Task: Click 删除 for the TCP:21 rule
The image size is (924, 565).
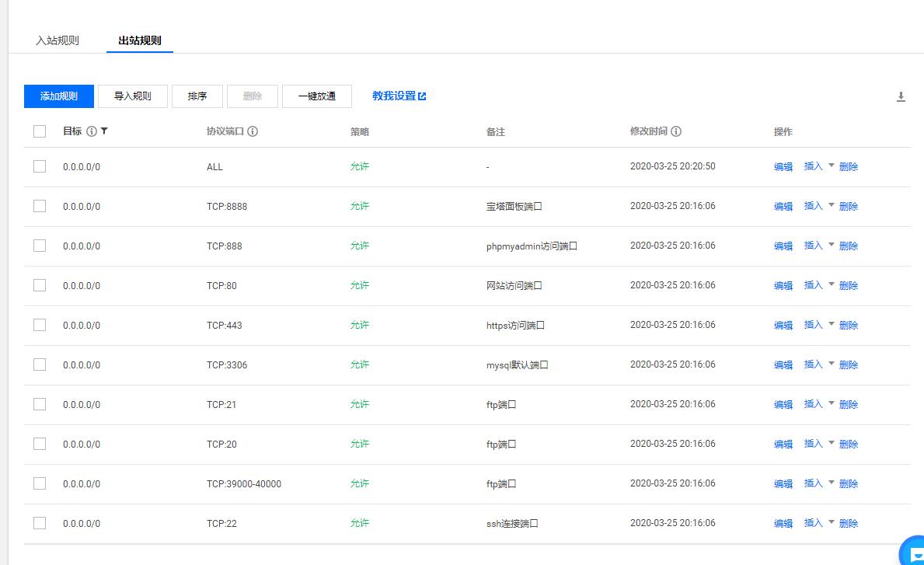Action: [x=849, y=404]
